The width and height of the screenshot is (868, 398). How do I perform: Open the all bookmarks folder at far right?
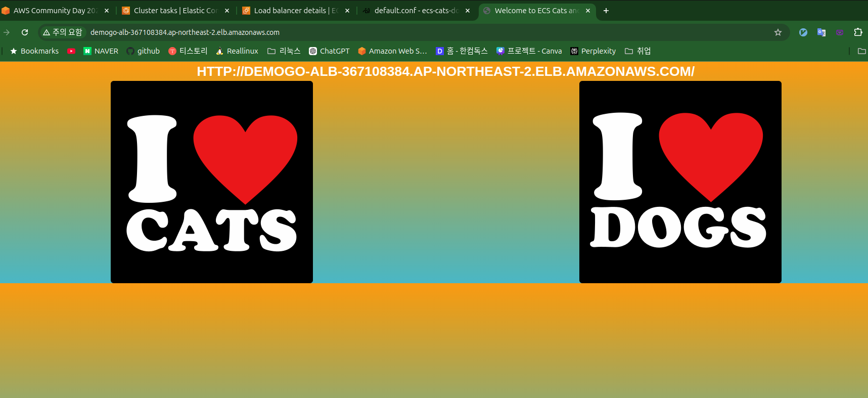click(x=862, y=51)
